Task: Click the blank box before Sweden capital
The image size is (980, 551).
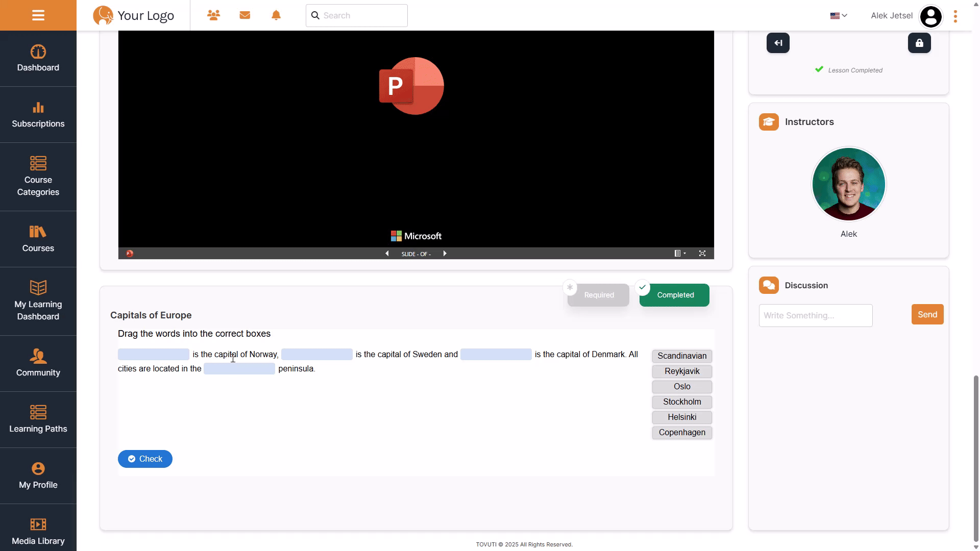Action: click(x=317, y=354)
